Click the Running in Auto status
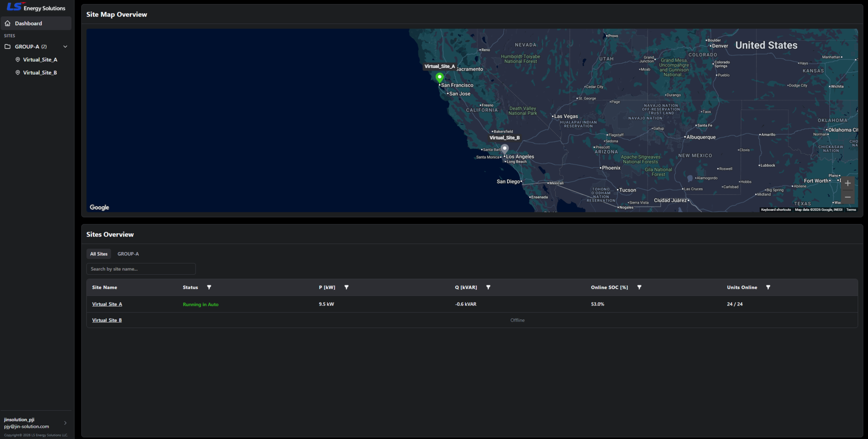 point(200,305)
